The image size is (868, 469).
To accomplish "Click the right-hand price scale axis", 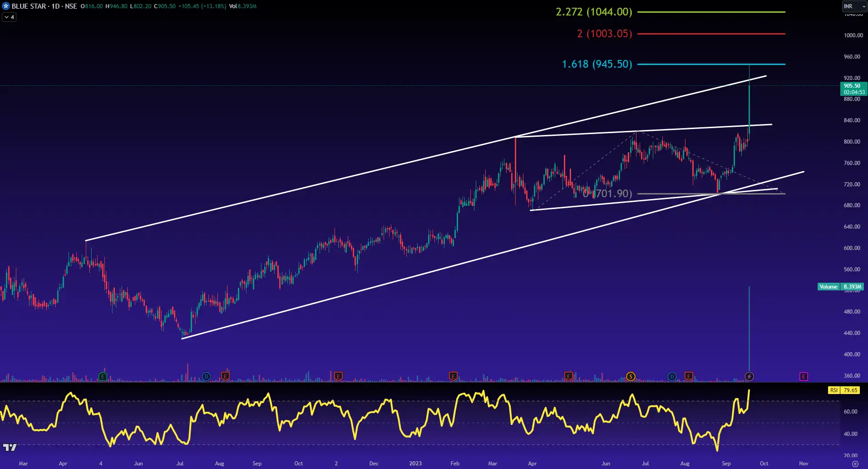I will (x=852, y=227).
